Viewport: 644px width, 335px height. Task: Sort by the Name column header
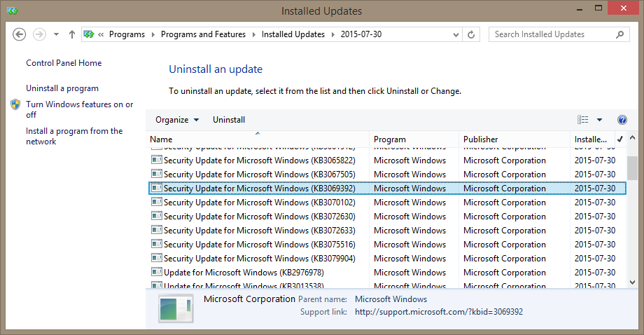click(x=258, y=139)
